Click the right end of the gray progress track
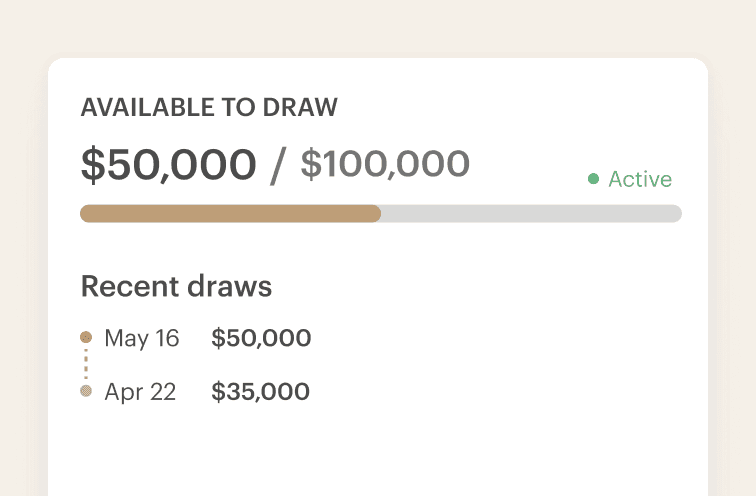The image size is (756, 496). click(675, 214)
